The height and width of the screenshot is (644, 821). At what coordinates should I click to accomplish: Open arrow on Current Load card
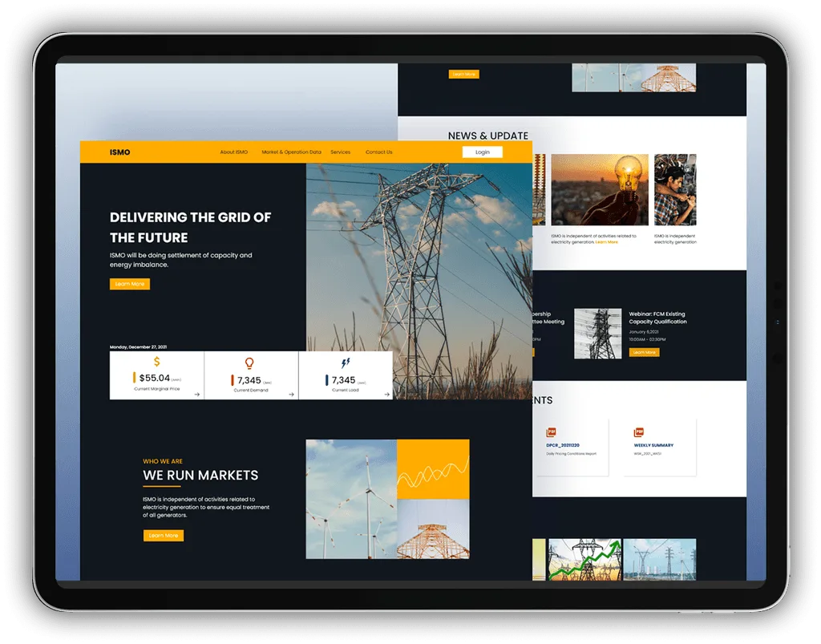(x=387, y=395)
